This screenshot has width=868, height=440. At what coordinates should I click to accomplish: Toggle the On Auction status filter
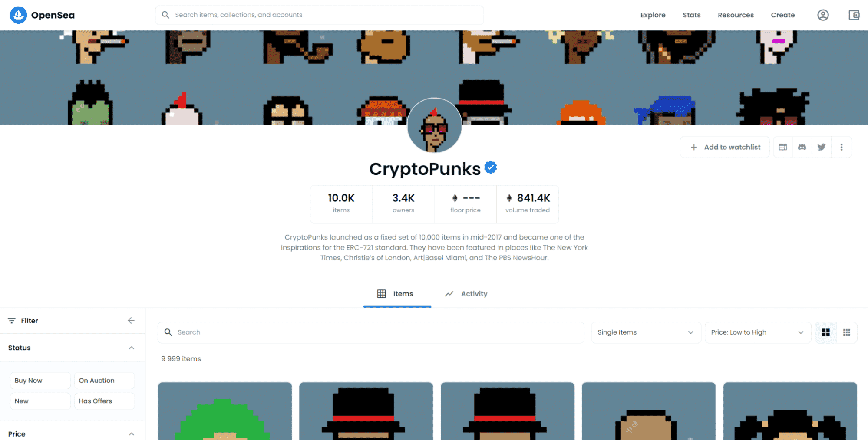pos(104,381)
